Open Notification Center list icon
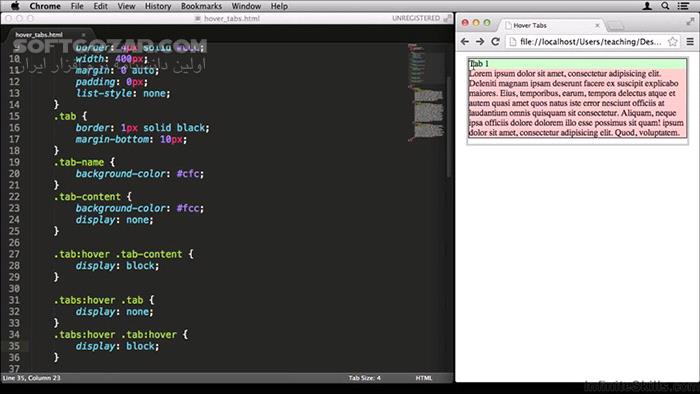The height and width of the screenshot is (394, 700). [x=683, y=6]
